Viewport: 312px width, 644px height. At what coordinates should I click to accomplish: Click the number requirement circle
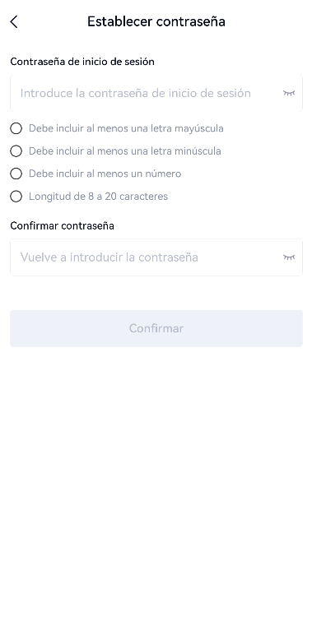(x=16, y=174)
